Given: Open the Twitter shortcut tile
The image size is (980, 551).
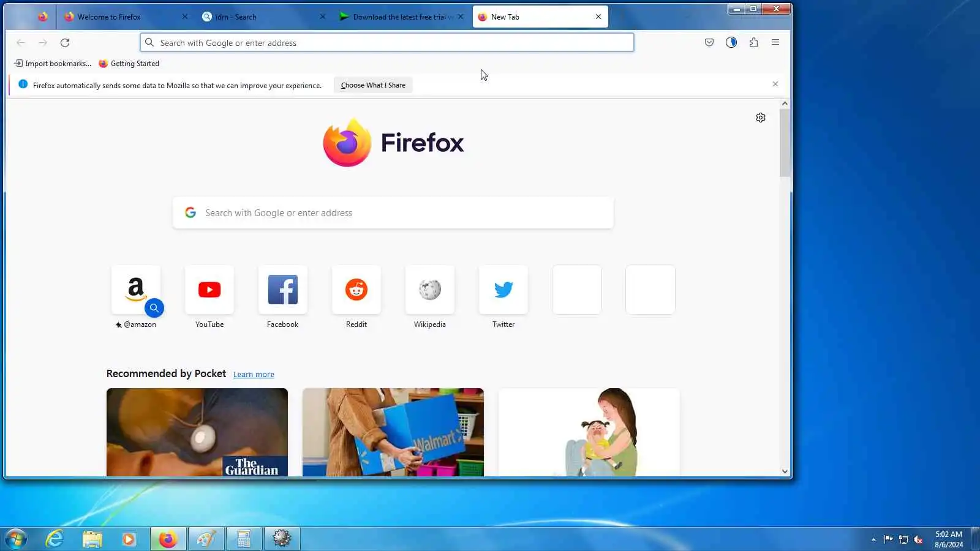Looking at the screenshot, I should point(503,290).
